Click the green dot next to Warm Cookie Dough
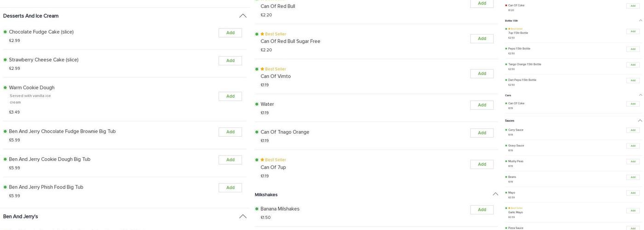This screenshot has width=644, height=230. tap(5, 88)
